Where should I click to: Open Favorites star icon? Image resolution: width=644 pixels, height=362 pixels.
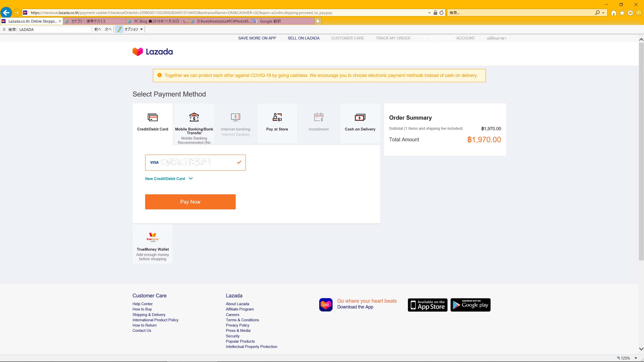622,13
